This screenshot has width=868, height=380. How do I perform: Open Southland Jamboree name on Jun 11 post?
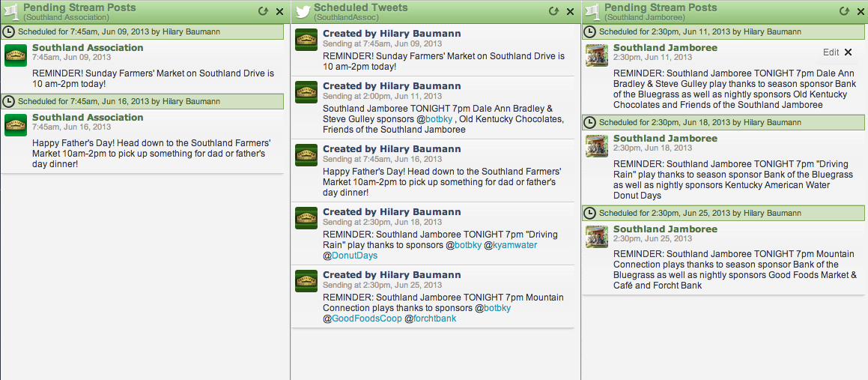[x=665, y=48]
